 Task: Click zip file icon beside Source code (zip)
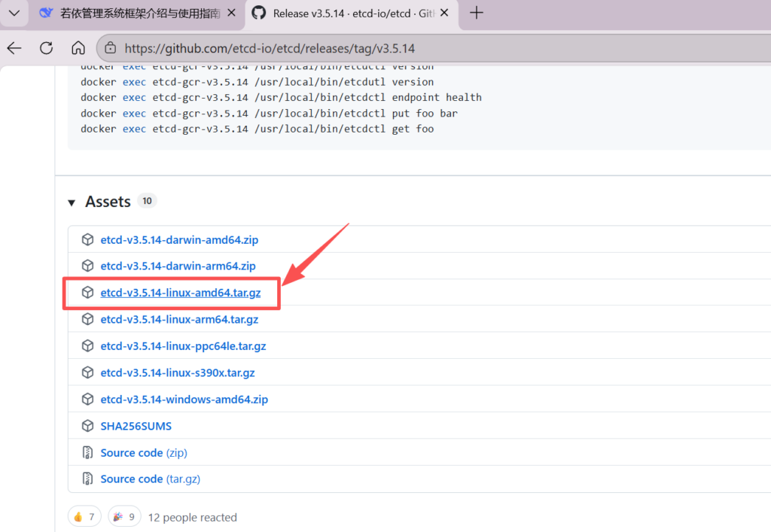coord(87,453)
